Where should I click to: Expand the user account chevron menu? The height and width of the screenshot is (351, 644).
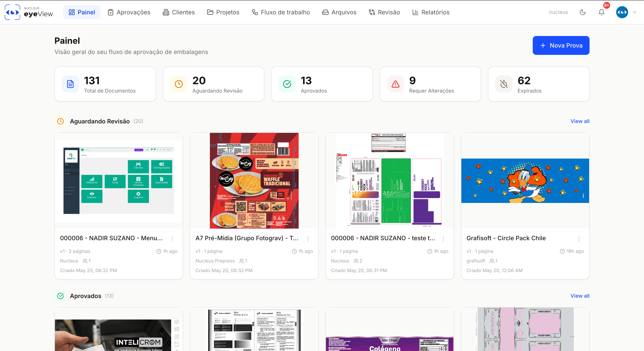tap(635, 12)
